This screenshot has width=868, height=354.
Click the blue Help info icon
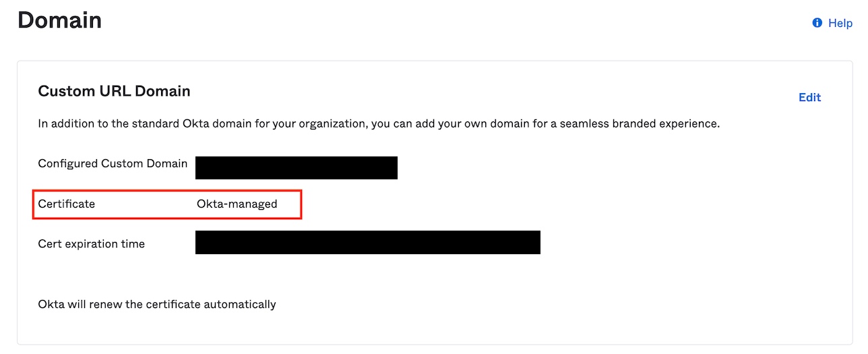point(817,23)
